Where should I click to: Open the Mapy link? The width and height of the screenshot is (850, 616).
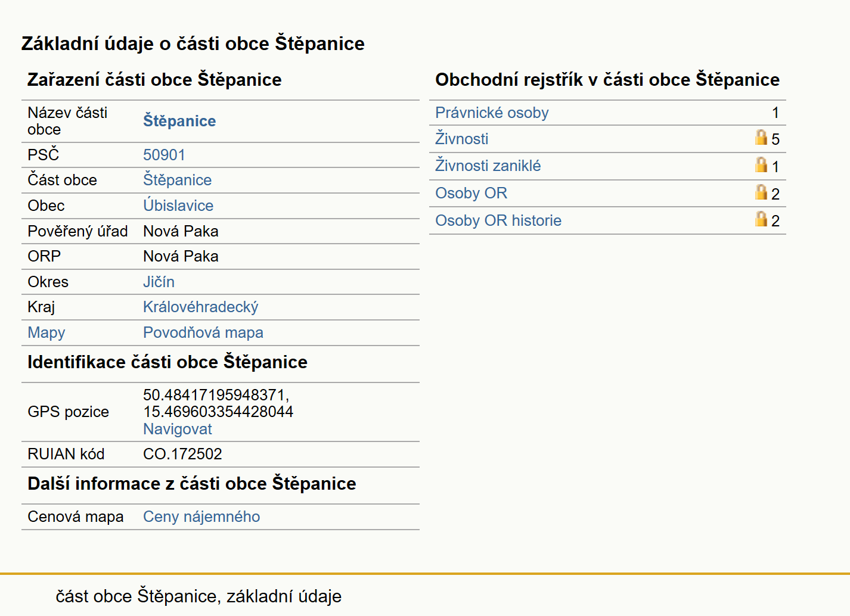tap(46, 333)
